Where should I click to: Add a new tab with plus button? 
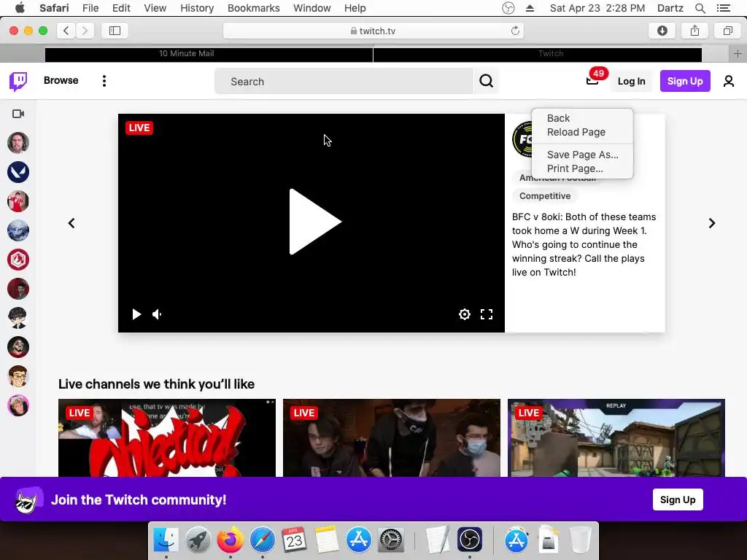point(738,54)
